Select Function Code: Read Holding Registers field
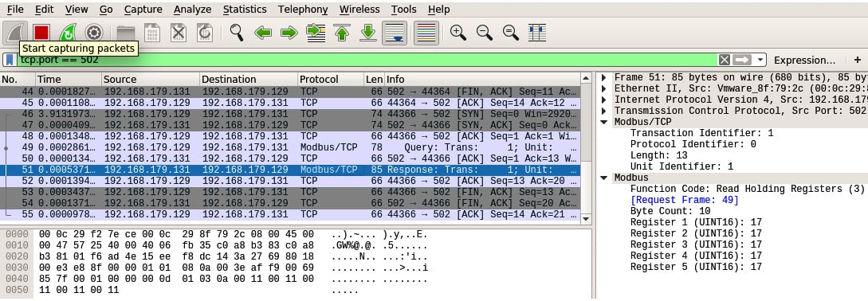 [x=748, y=189]
